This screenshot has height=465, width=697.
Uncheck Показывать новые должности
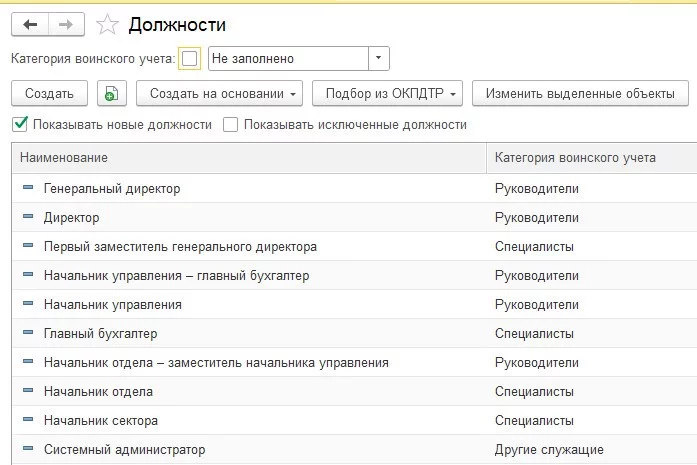[20, 124]
